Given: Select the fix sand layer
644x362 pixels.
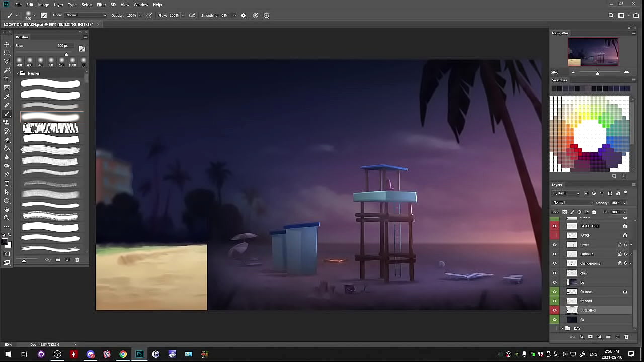Looking at the screenshot, I should point(594,301).
